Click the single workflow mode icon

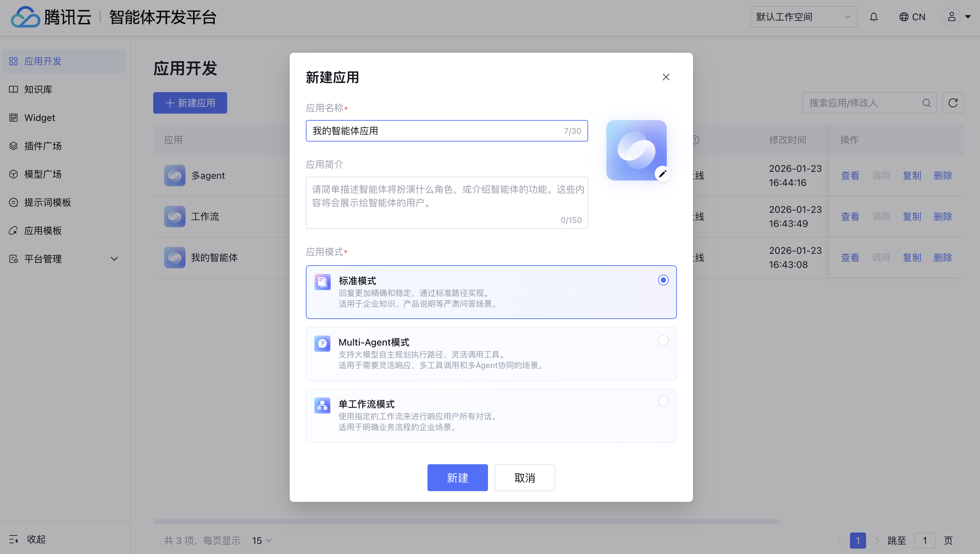(x=322, y=405)
